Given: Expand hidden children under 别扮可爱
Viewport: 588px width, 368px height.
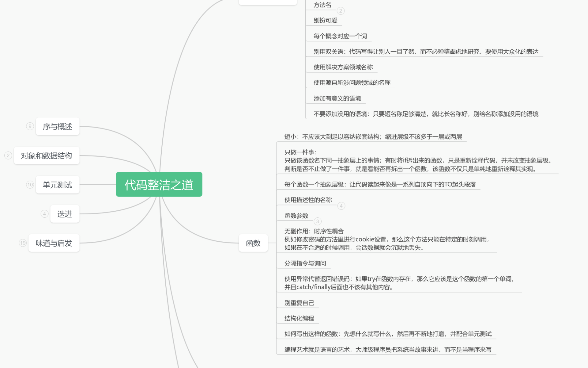Looking at the screenshot, I should 341,11.
